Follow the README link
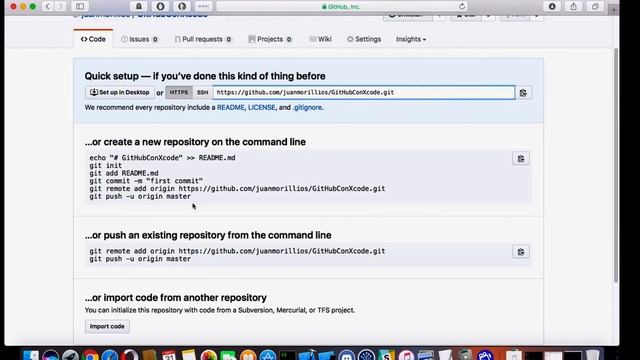Screen dimensions: 640x360 (x=231, y=107)
